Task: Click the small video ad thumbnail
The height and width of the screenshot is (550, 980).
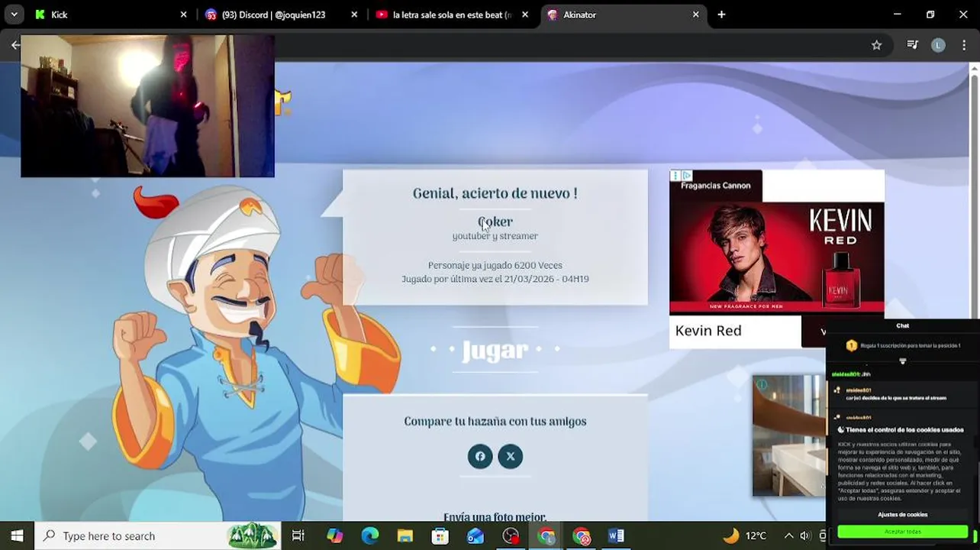Action: (789, 435)
